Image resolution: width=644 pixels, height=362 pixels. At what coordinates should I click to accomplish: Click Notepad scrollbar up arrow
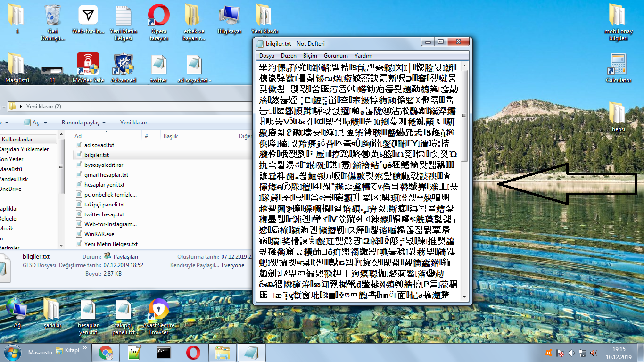[464, 66]
